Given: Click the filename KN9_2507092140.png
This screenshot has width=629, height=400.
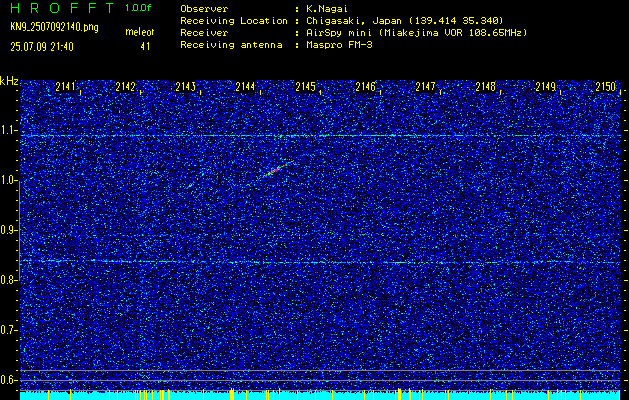Looking at the screenshot, I should [x=54, y=28].
